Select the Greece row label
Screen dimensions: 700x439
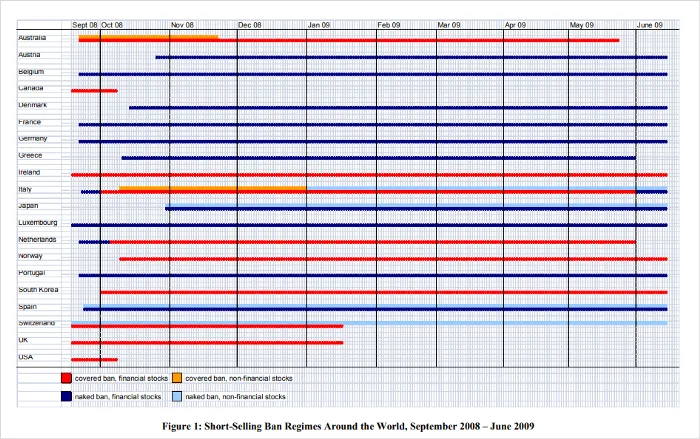(x=30, y=155)
